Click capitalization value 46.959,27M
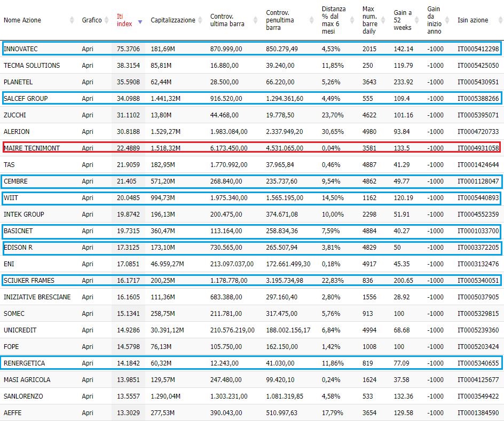Screen dimensions: 504x421 tap(167, 264)
